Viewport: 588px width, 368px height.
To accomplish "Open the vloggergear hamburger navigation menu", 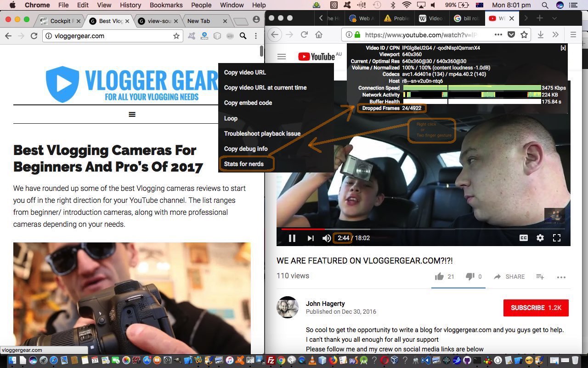I will tap(132, 115).
